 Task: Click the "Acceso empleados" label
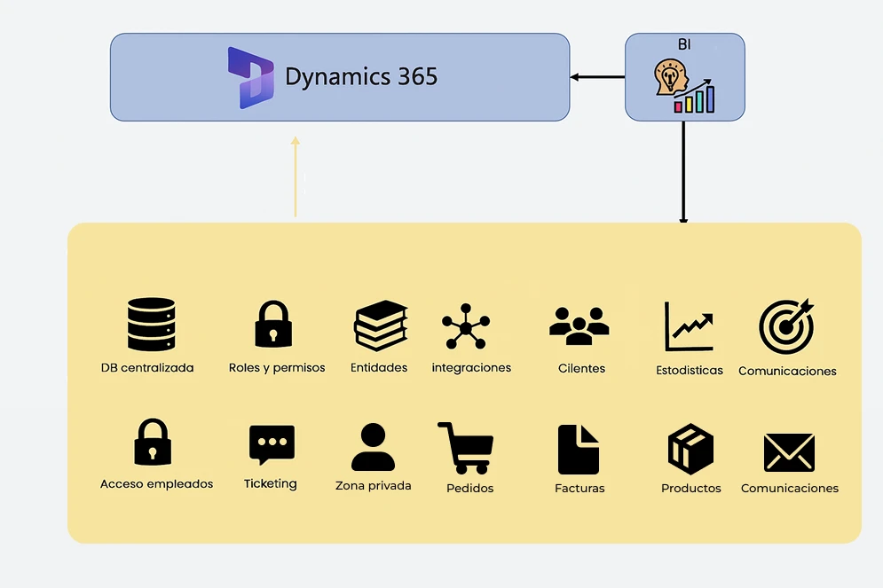(156, 484)
